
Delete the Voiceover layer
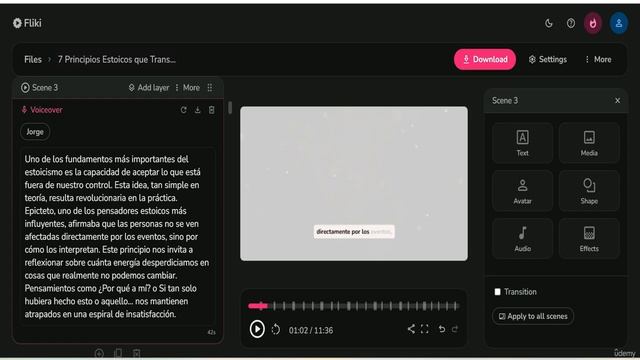(x=211, y=110)
